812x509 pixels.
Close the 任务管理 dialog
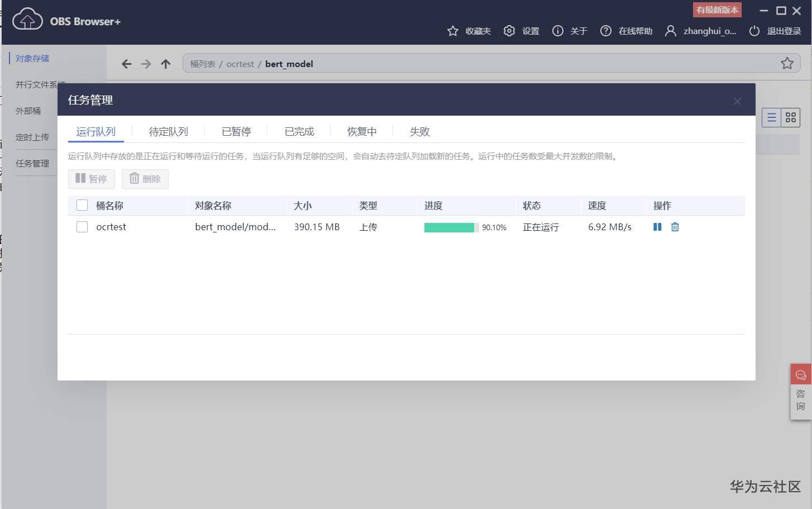click(737, 101)
